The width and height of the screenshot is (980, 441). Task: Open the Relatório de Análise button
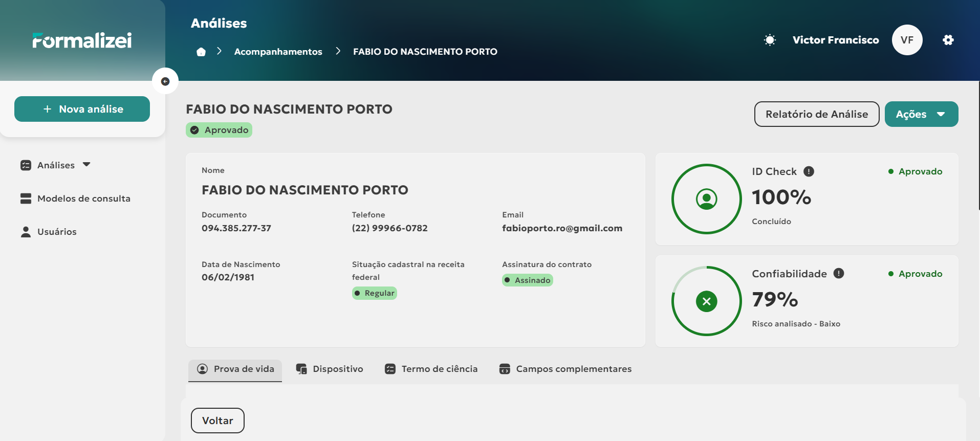click(x=817, y=114)
